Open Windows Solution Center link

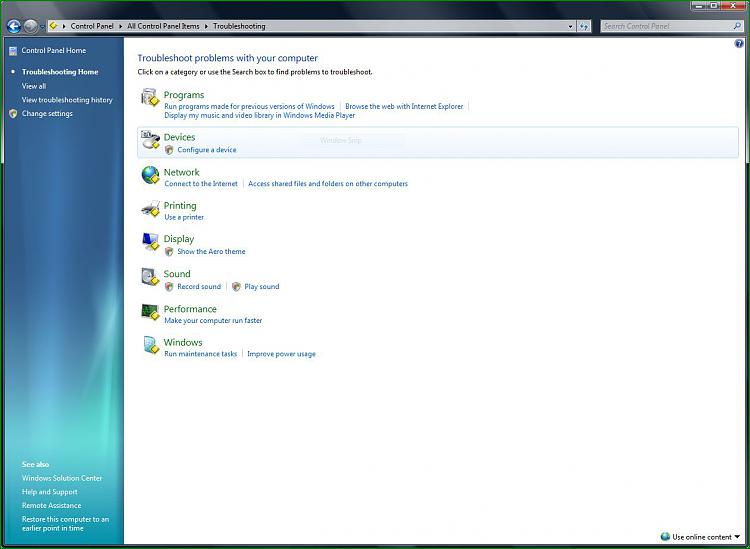click(x=62, y=478)
